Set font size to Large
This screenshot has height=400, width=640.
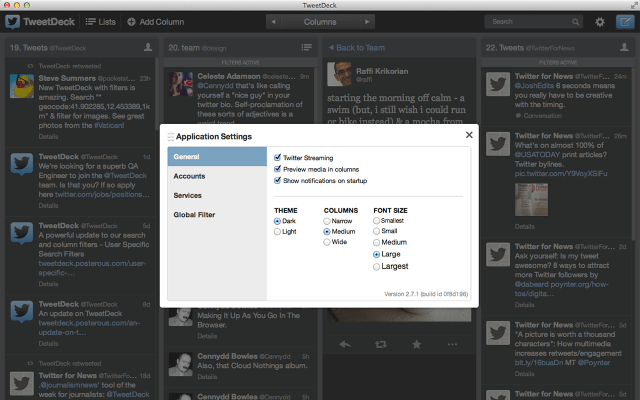coord(376,254)
